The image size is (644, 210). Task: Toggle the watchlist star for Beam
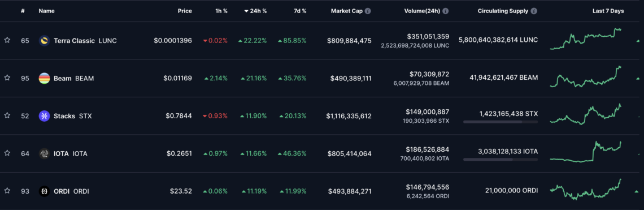tap(7, 78)
